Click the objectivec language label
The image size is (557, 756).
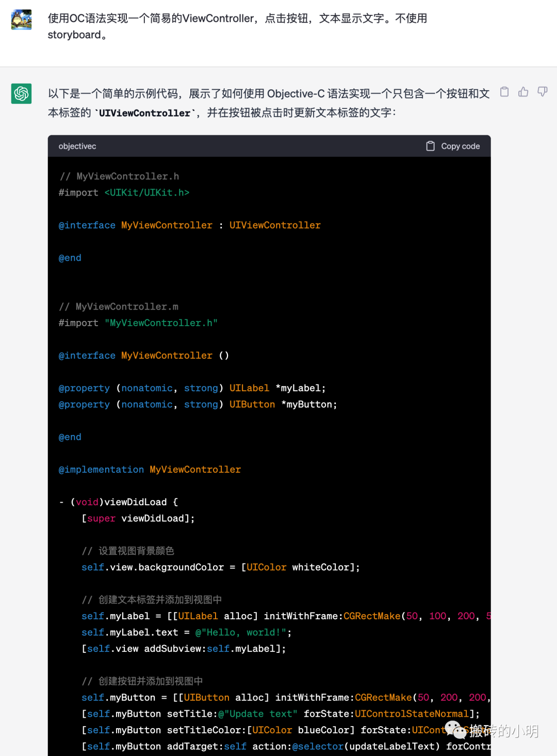pos(77,146)
